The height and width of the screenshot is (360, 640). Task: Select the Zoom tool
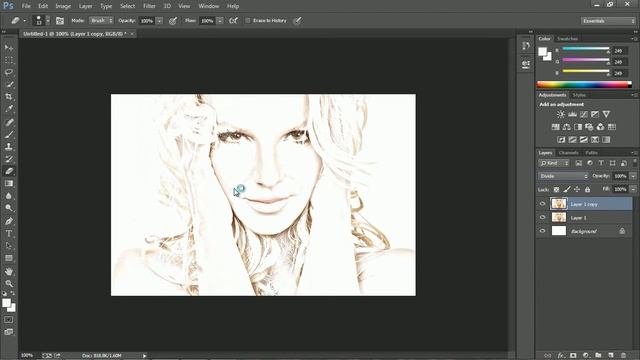[x=9, y=283]
